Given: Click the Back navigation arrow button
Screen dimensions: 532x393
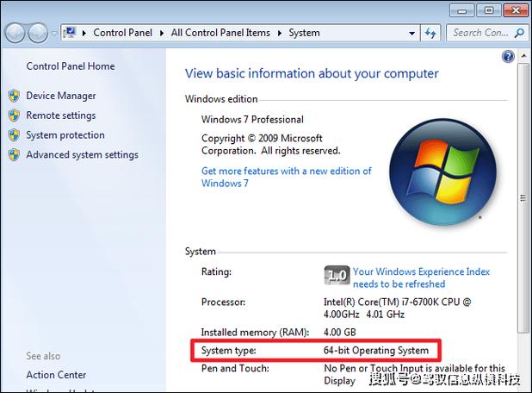Looking at the screenshot, I should (x=15, y=33).
